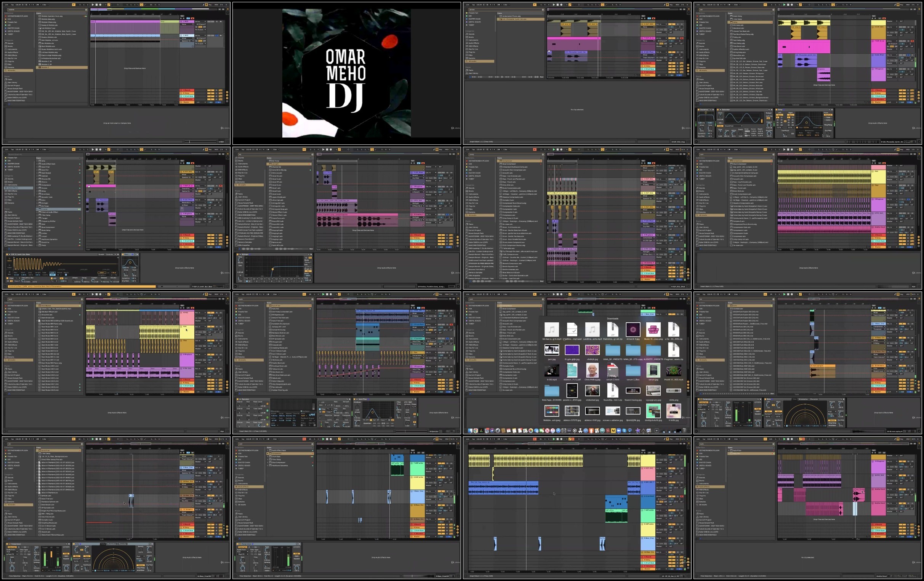
Task: Select Simpler's 1-Shot mode icon
Action: pyautogui.click(x=9, y=266)
